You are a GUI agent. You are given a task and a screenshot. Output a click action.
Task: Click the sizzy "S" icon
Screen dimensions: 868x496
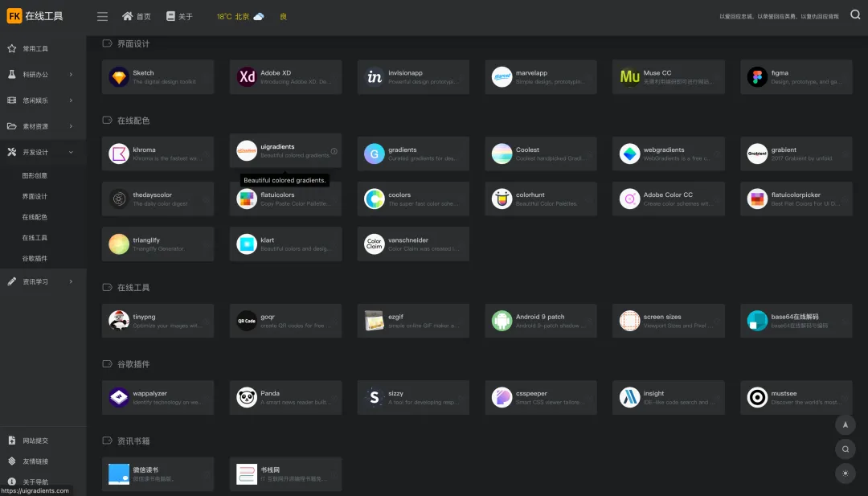(x=375, y=397)
